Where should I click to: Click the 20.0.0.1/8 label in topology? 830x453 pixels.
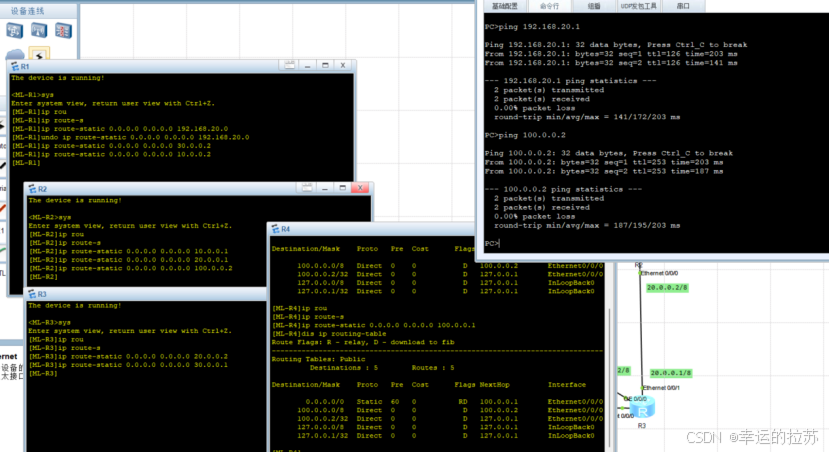[671, 373]
